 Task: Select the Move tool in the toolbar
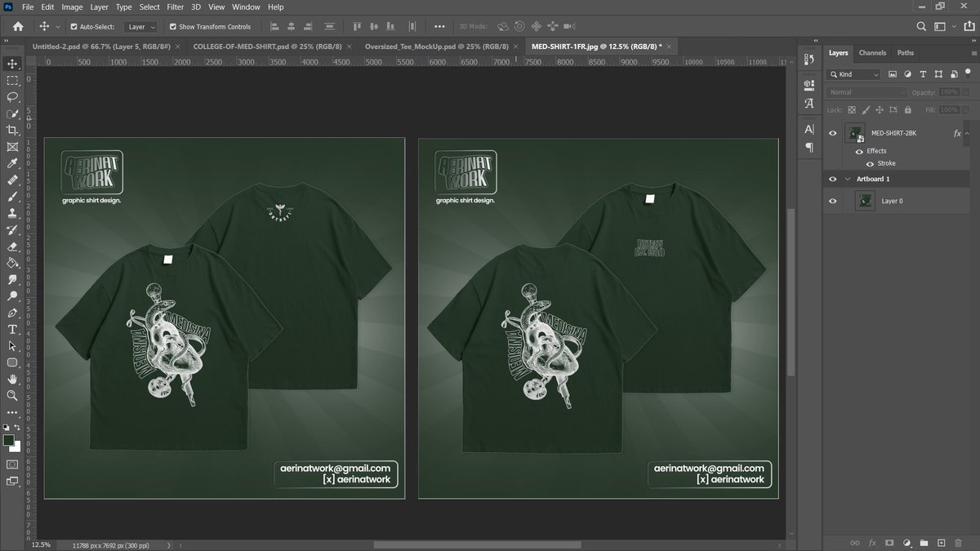[x=12, y=64]
